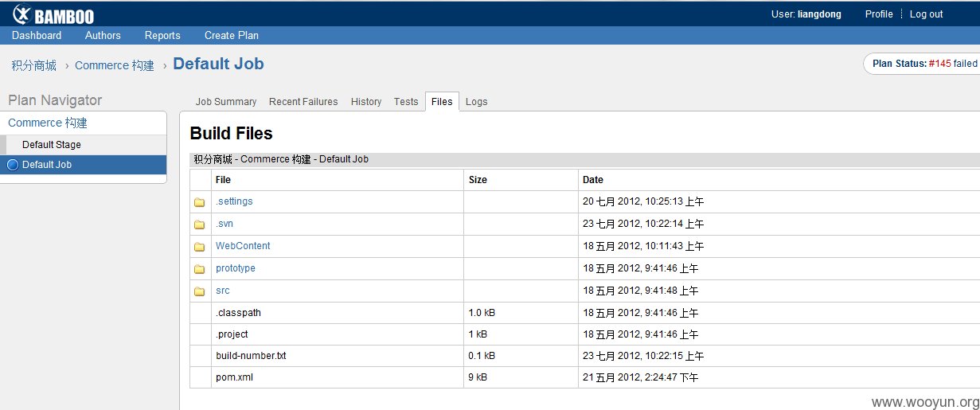Viewport: 980px width, 410px height.
Task: Click the user name liangdong
Action: (x=819, y=14)
